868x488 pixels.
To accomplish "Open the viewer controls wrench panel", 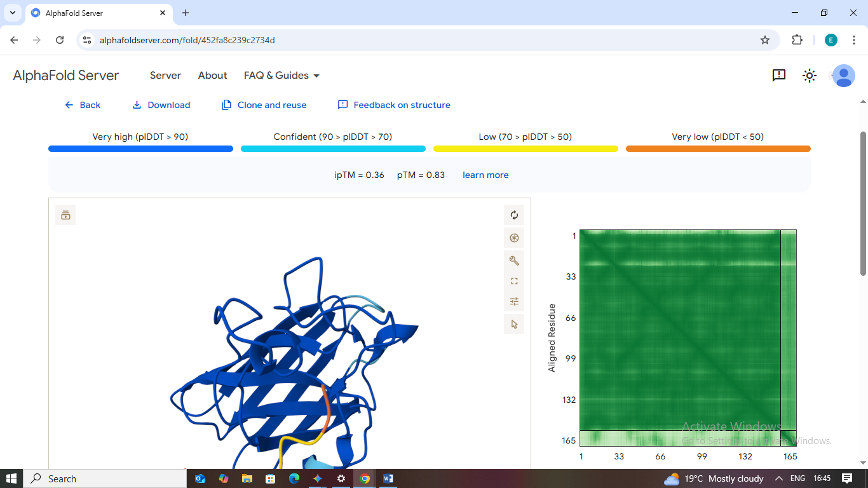I will 514,261.
